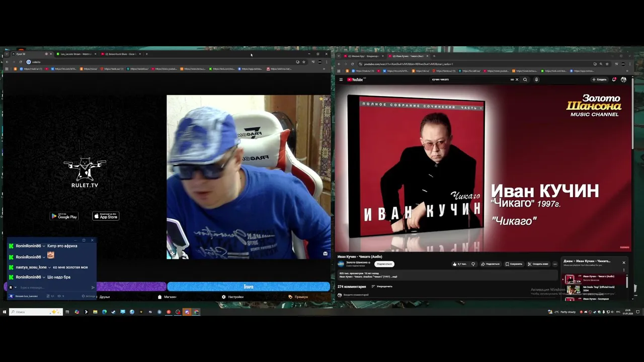The width and height of the screenshot is (644, 362).
Task: Open YouTube hamburger guide menu
Action: click(x=341, y=79)
